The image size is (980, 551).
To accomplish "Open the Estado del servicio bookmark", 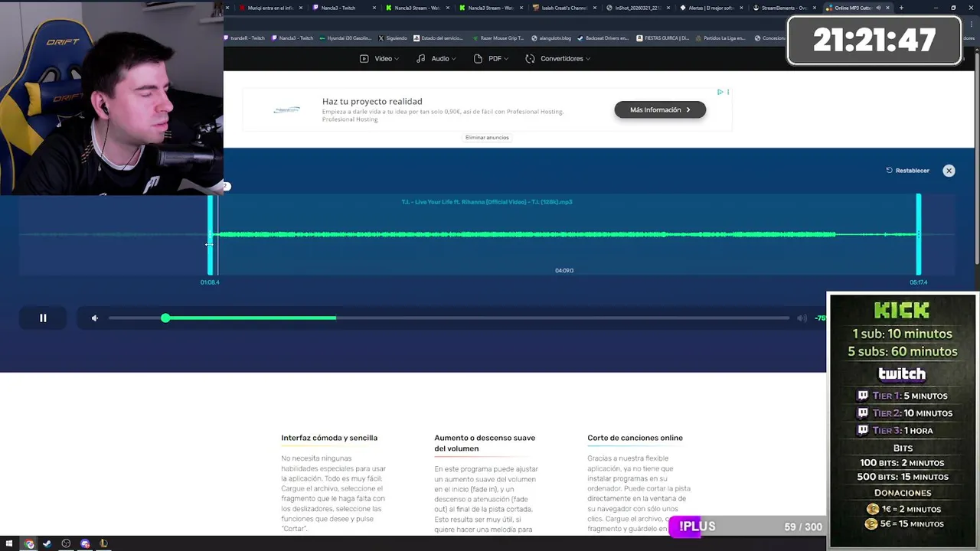I will [438, 37].
